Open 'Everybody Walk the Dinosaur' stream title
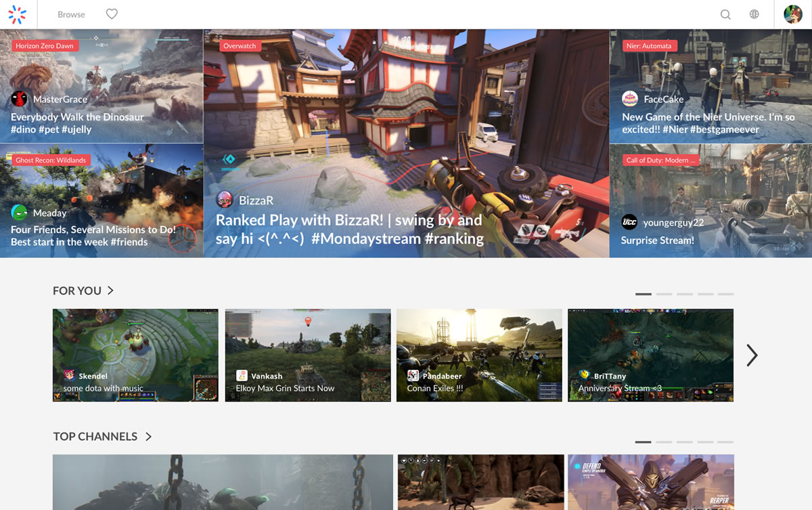812x510 pixels. click(78, 123)
